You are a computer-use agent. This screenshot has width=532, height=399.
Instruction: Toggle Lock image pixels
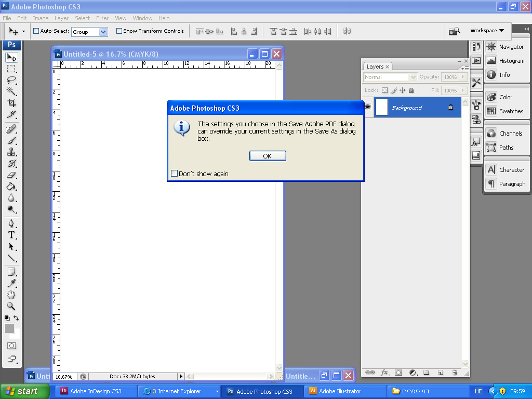[394, 90]
